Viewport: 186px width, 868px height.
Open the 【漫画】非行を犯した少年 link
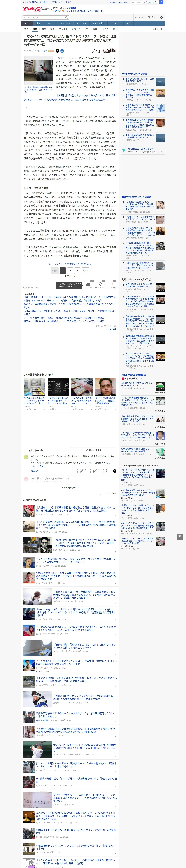[70, 97]
